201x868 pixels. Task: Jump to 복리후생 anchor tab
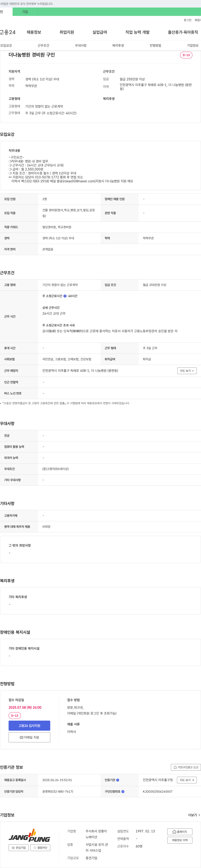coord(118,45)
